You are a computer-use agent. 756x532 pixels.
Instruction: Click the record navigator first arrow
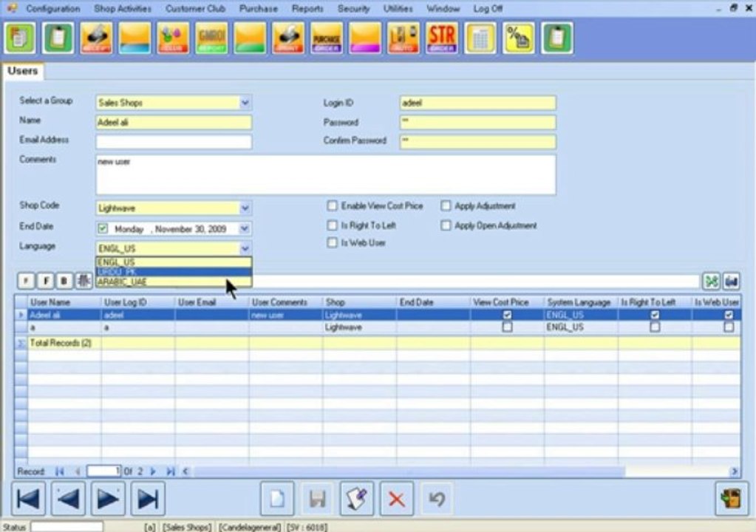point(60,471)
